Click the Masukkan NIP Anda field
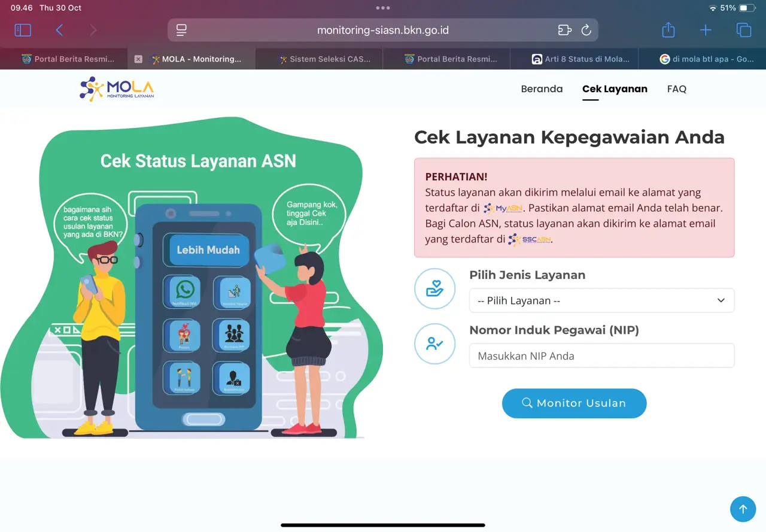The height and width of the screenshot is (532, 766). pyautogui.click(x=601, y=356)
